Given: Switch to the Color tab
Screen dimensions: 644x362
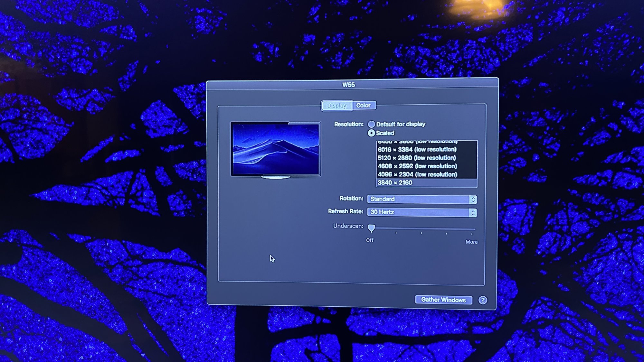Looking at the screenshot, I should pos(364,106).
